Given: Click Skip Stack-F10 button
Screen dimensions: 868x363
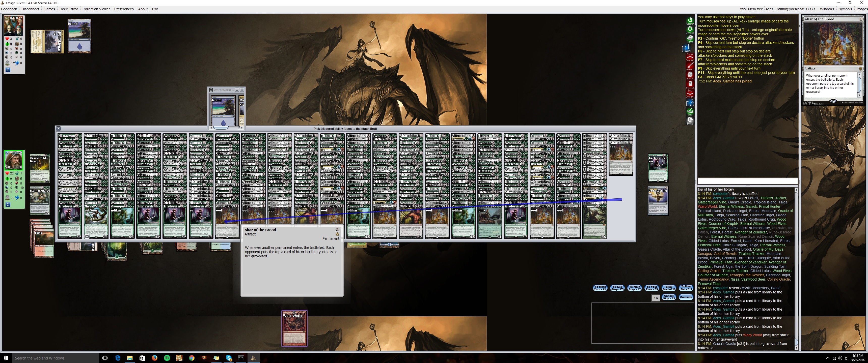Looking at the screenshot, I should pos(668,288).
